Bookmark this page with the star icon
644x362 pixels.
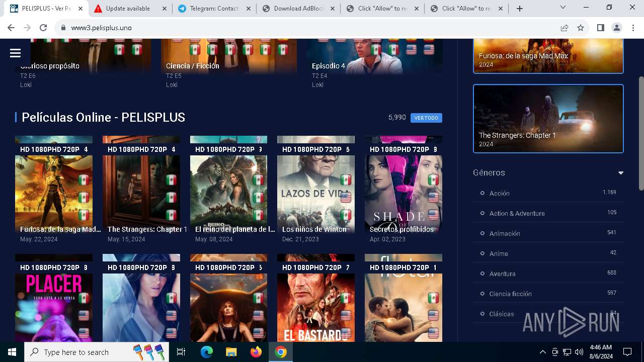[581, 28]
